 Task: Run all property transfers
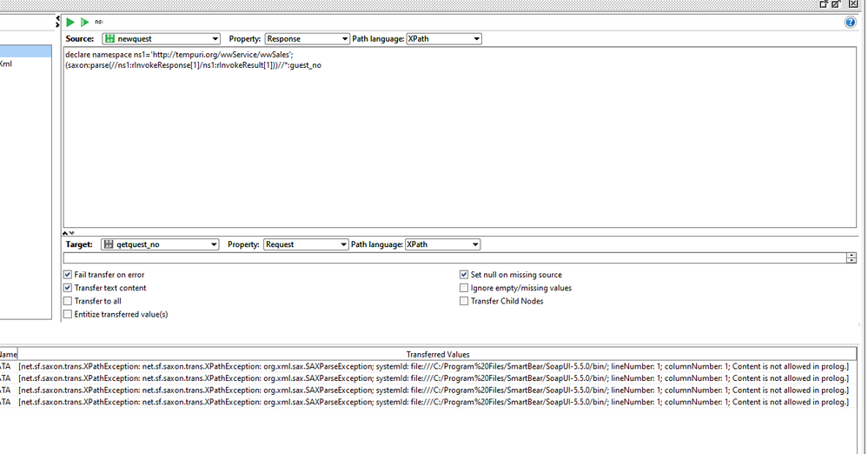[84, 22]
